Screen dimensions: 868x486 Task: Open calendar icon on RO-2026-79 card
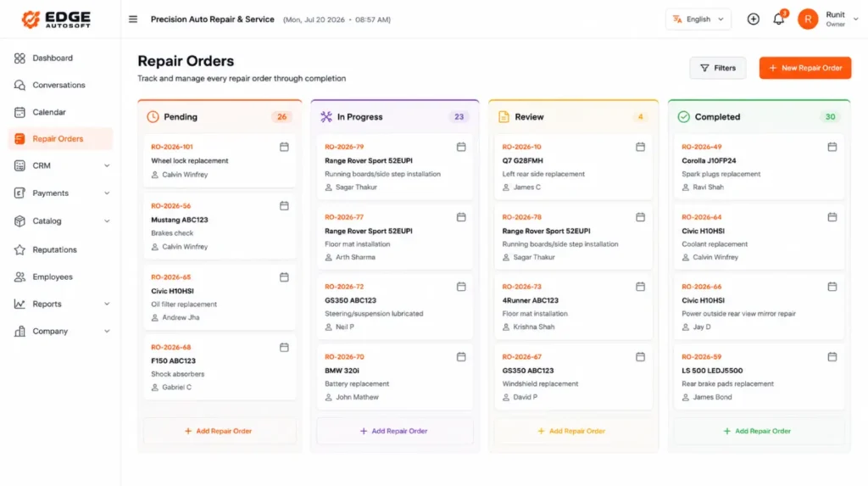pos(461,147)
